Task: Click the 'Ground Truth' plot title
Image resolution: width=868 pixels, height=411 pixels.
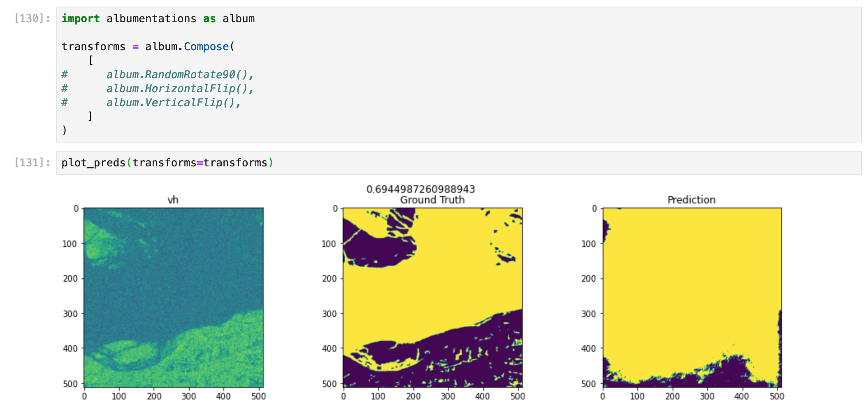Action: click(432, 200)
